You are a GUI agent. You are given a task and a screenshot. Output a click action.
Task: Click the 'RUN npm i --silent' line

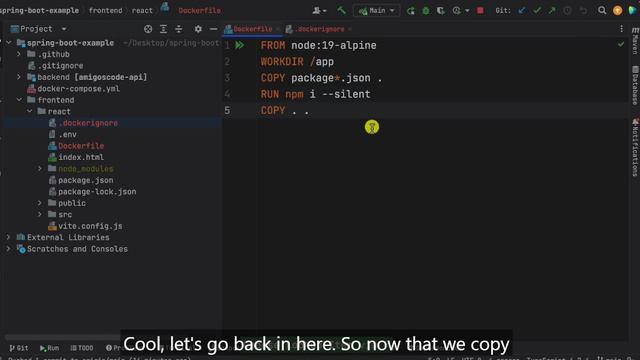tap(316, 94)
